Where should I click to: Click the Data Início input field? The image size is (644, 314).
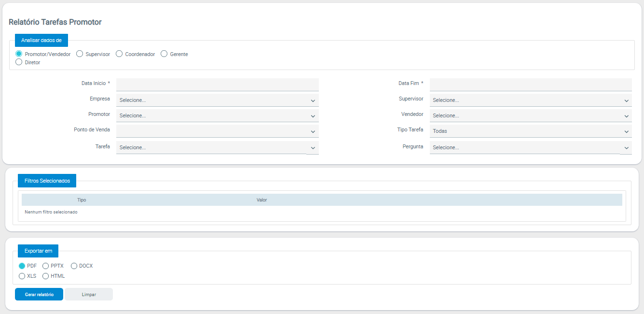coord(217,85)
